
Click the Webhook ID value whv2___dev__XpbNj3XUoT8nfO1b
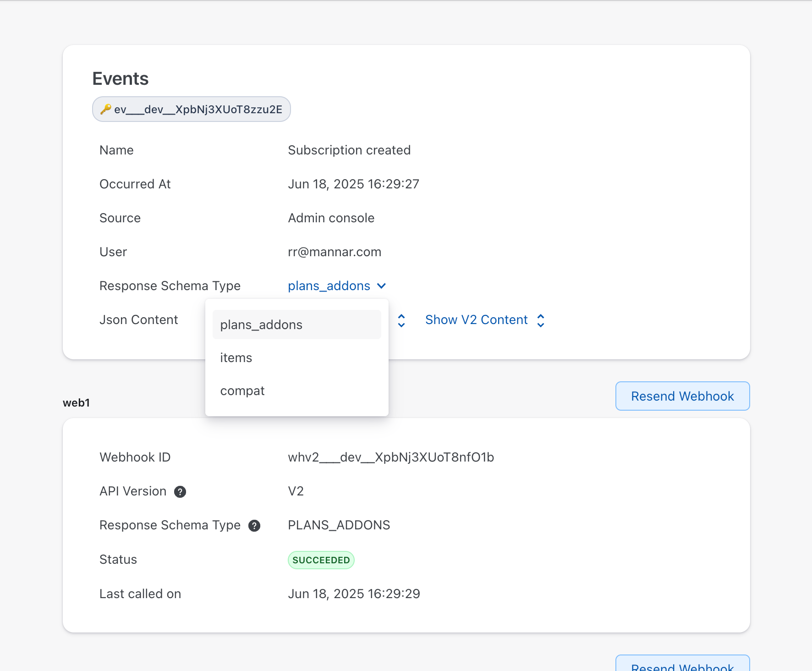click(391, 457)
